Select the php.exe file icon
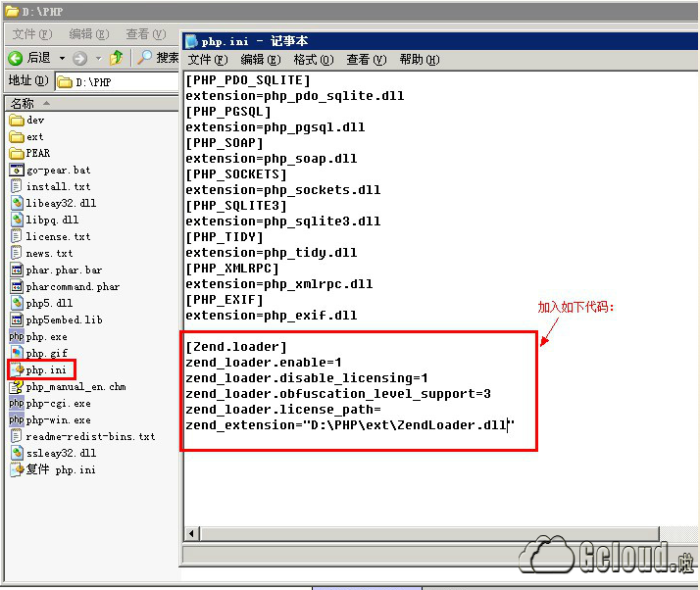 (x=17, y=336)
